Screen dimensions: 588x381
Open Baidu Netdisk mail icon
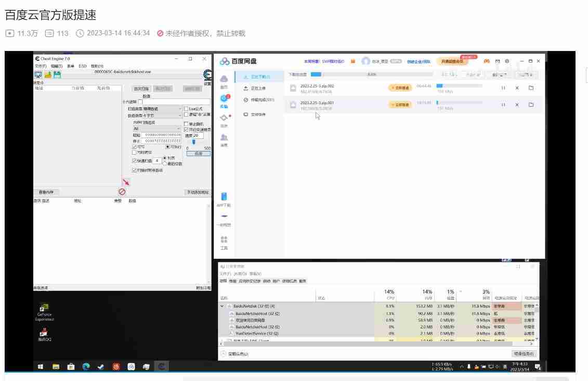pos(498,61)
